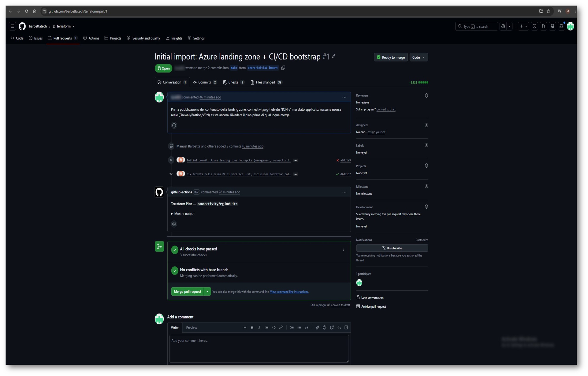Viewport: 588px width, 376px height.
Task: Open the repository Actions tab
Action: [91, 38]
